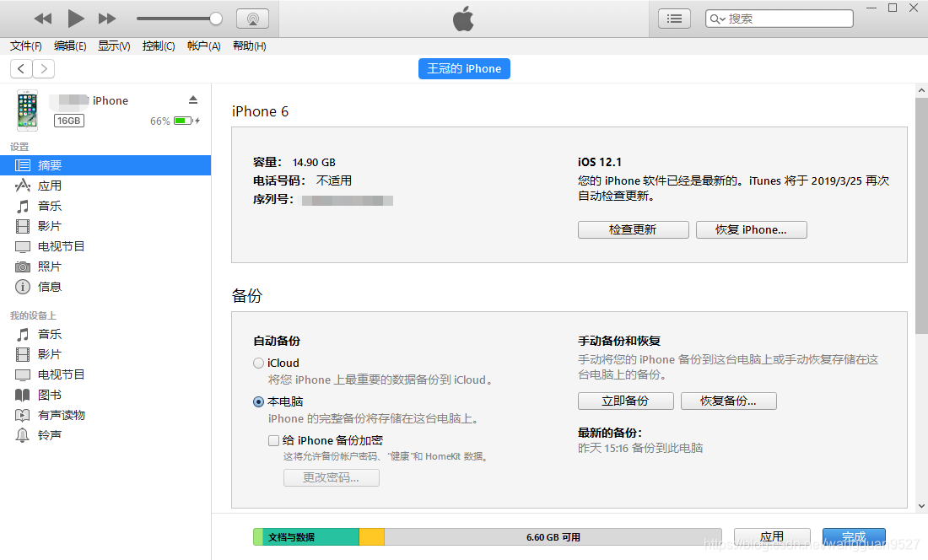Select settings 音乐 music note icon
Image resolution: width=928 pixels, height=560 pixels.
23,206
